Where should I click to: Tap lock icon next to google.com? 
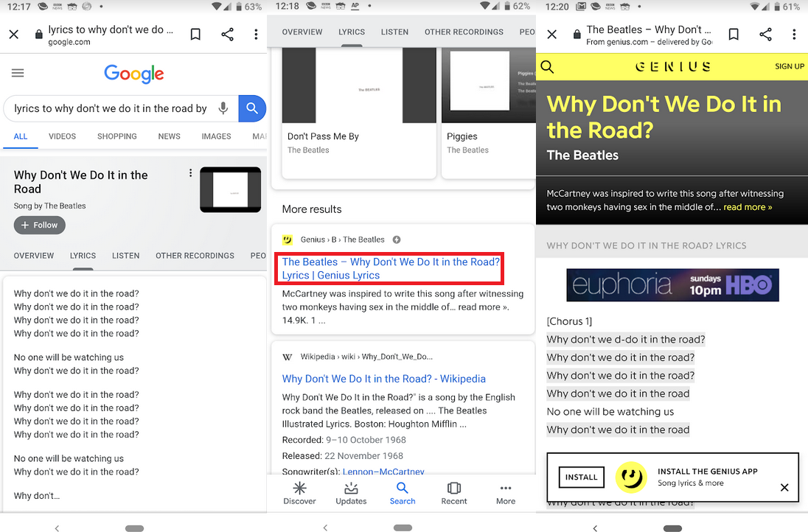[38, 35]
